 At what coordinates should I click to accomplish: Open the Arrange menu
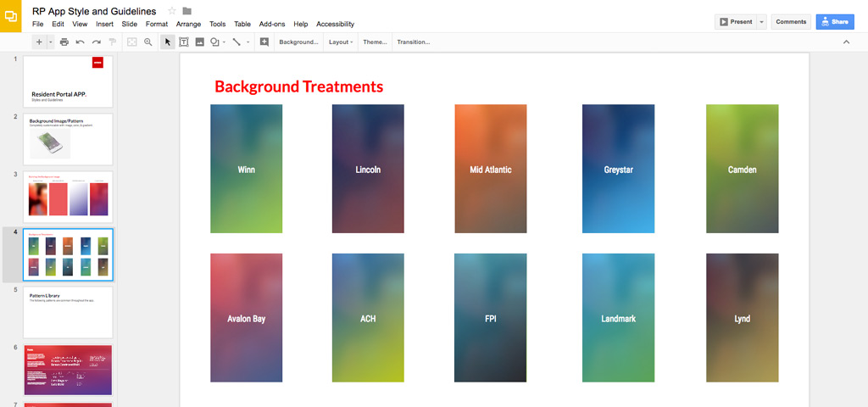(189, 25)
